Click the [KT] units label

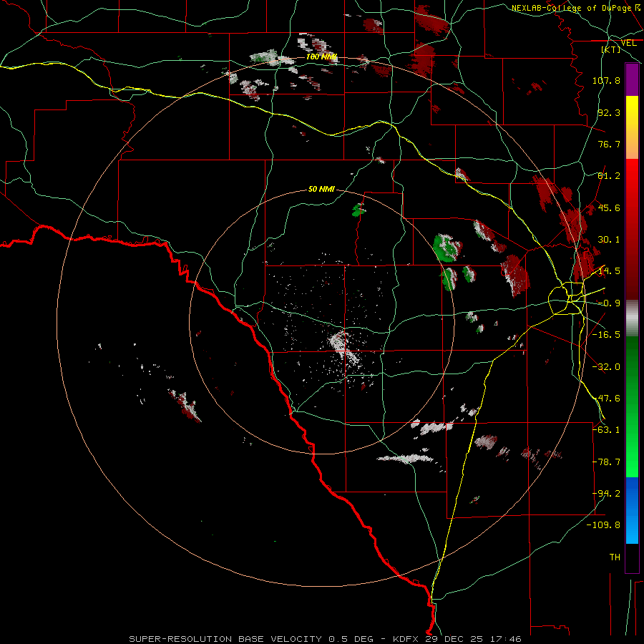click(x=611, y=49)
